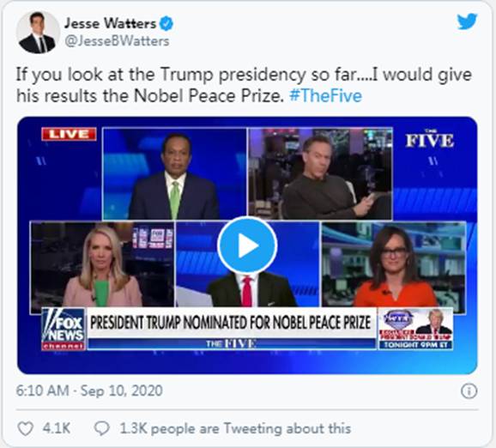The image size is (496, 448).
Task: Click the 6:10 AM Sep 10, 2020 timestamp
Action: (89, 390)
